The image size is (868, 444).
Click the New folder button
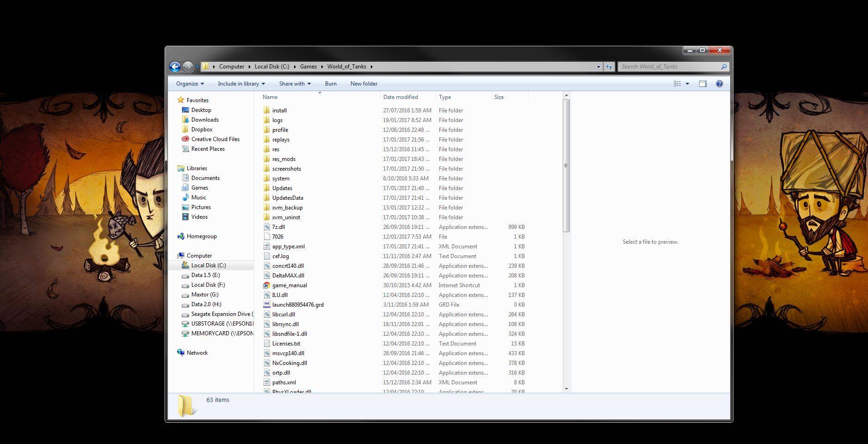click(363, 84)
